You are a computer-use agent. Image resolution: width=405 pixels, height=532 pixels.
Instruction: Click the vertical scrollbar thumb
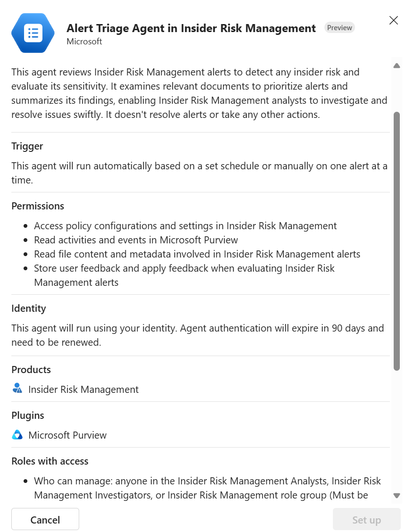[397, 241]
